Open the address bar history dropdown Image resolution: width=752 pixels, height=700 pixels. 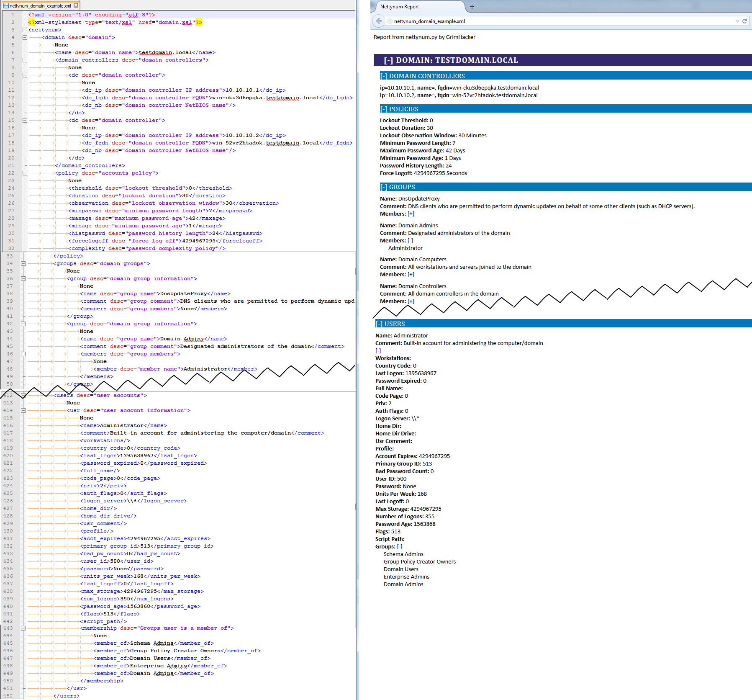(737, 21)
